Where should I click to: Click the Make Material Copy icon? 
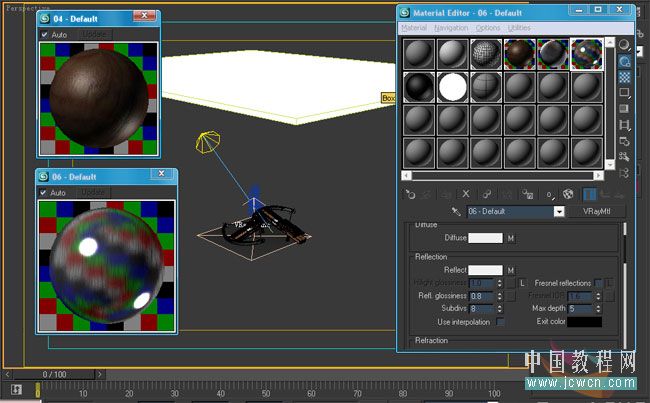(487, 194)
